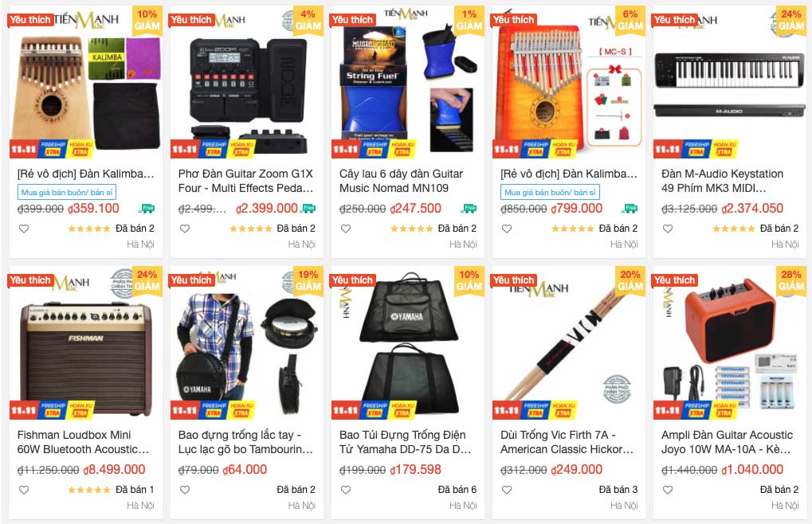
Task: Click the free shipping truck icon on Kalimba ₫359.100
Action: [x=147, y=209]
